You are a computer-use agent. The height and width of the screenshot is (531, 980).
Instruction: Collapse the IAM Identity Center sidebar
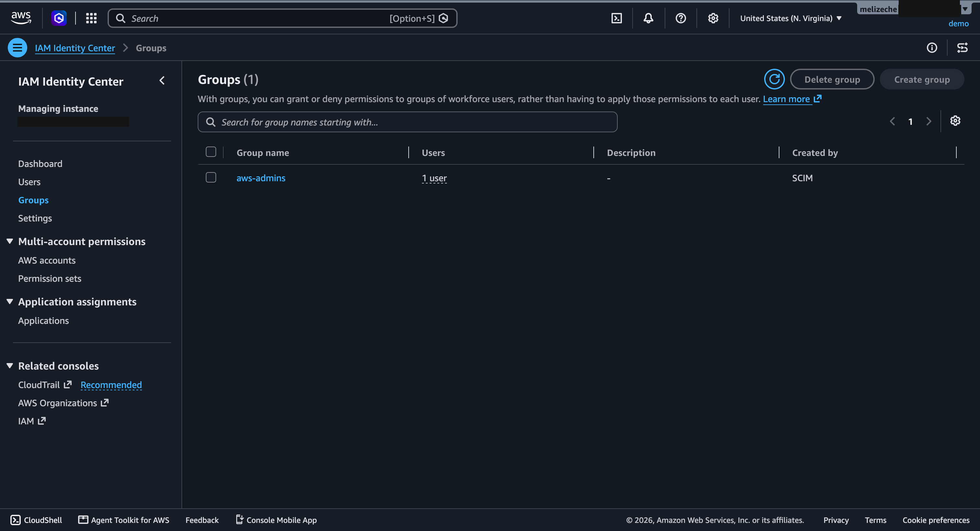[x=162, y=81]
